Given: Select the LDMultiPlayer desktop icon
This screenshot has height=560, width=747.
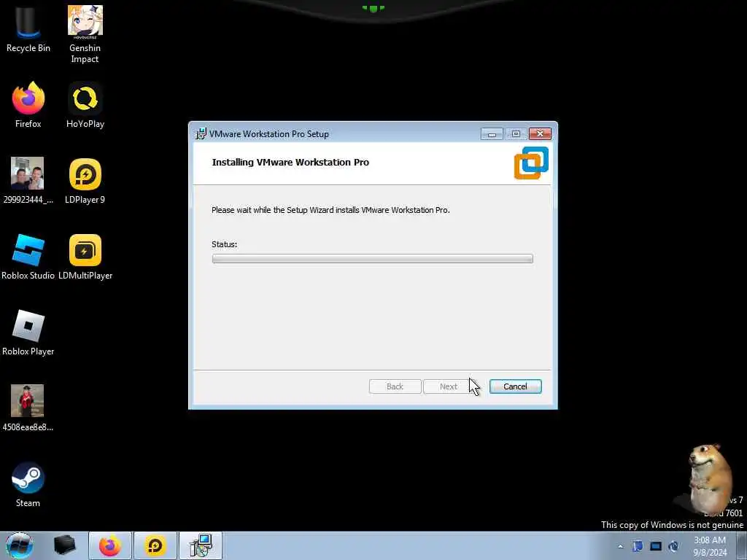Looking at the screenshot, I should pos(85,257).
